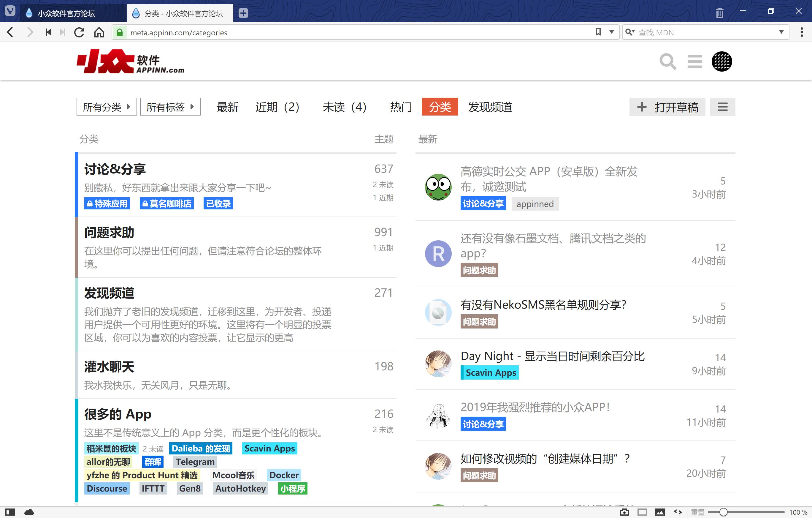
Task: Open the closed tabs trash icon
Action: (x=719, y=13)
